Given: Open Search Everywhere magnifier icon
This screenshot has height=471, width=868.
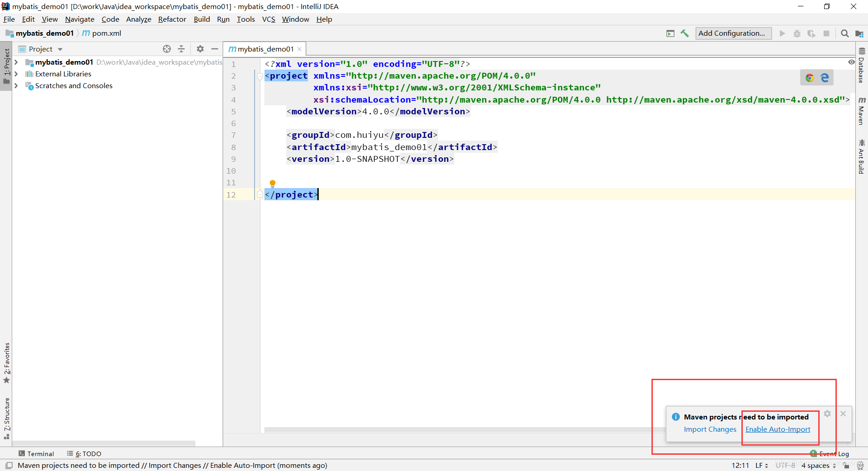Looking at the screenshot, I should (x=844, y=33).
